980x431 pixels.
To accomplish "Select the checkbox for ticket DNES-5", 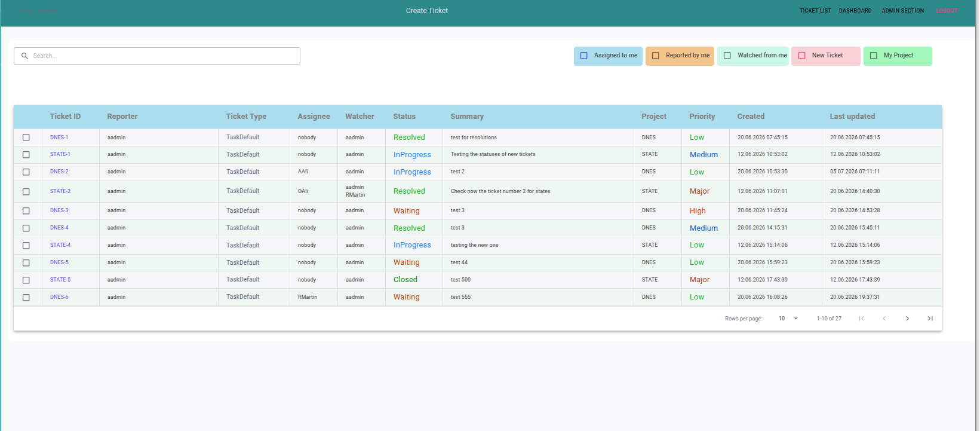I will (x=26, y=263).
